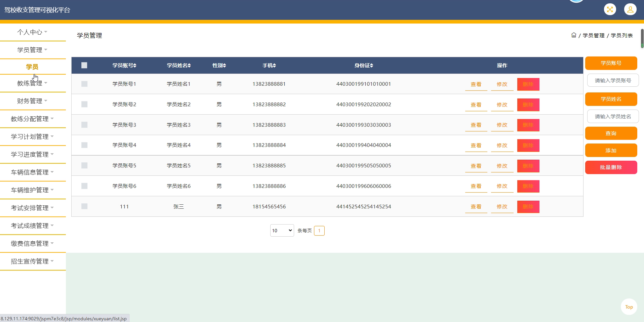Click 查看 for 学员账号6 row
The image size is (644, 322).
coord(476,186)
